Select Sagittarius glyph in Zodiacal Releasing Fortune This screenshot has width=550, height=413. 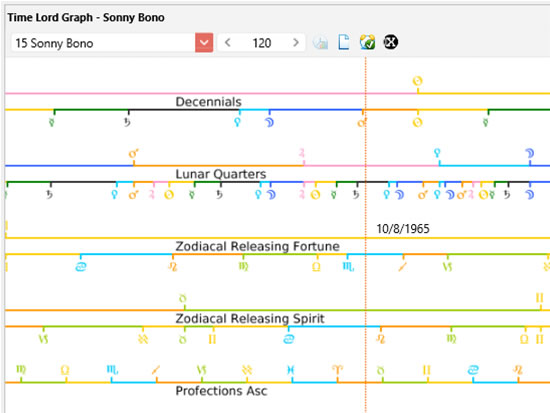pos(402,267)
